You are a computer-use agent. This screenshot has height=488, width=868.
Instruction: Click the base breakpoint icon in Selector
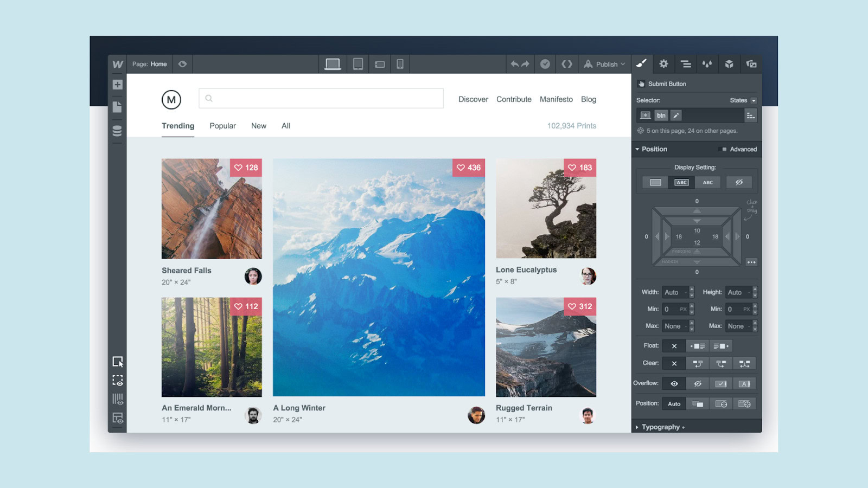pyautogui.click(x=645, y=115)
